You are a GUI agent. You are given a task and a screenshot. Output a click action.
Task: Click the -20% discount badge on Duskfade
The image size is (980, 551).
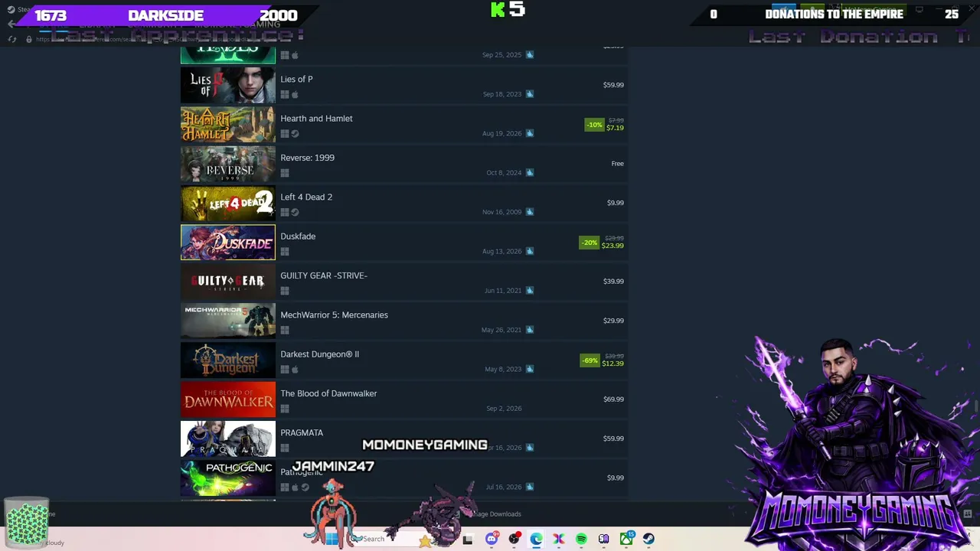[x=590, y=243]
